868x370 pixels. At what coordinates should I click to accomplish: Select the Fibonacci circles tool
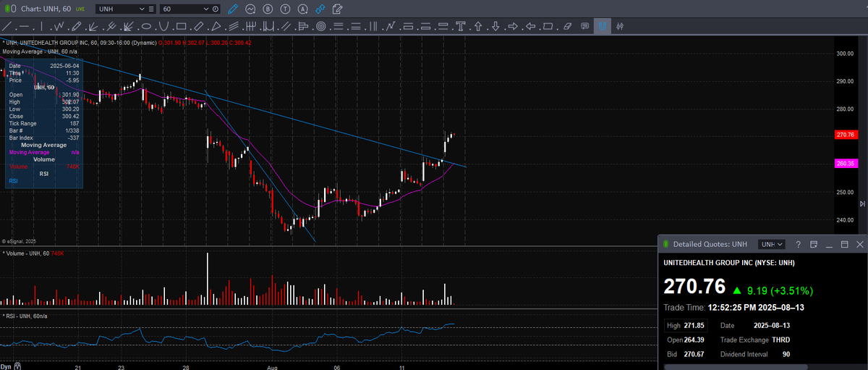[320, 27]
